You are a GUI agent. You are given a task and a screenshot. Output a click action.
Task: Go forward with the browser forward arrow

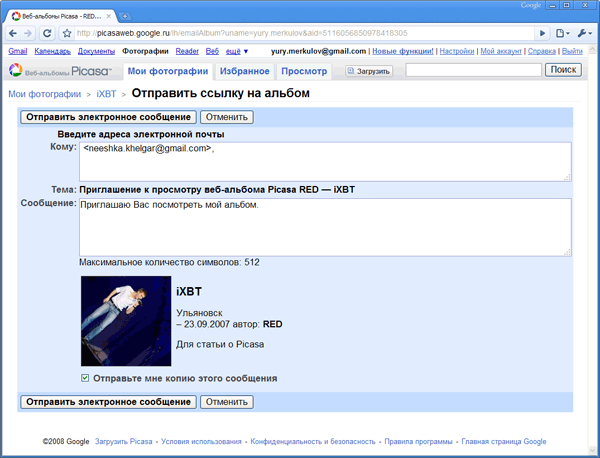click(28, 33)
